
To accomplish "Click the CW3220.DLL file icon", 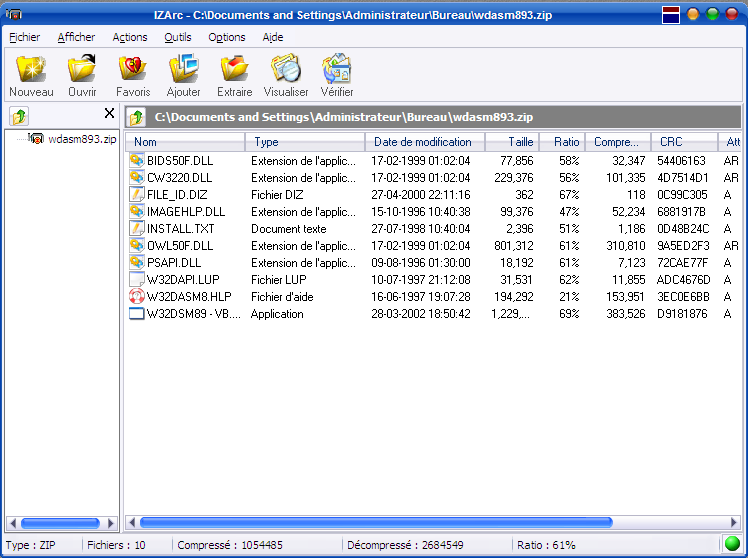I will pyautogui.click(x=136, y=178).
